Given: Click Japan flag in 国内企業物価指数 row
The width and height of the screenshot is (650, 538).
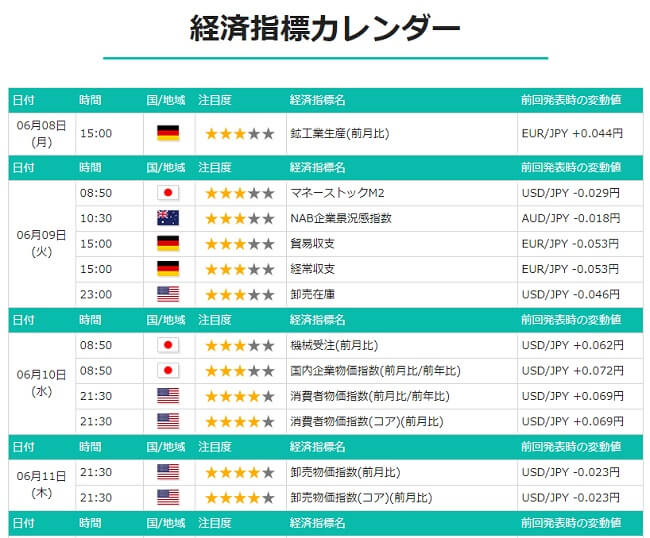Looking at the screenshot, I should (x=168, y=371).
